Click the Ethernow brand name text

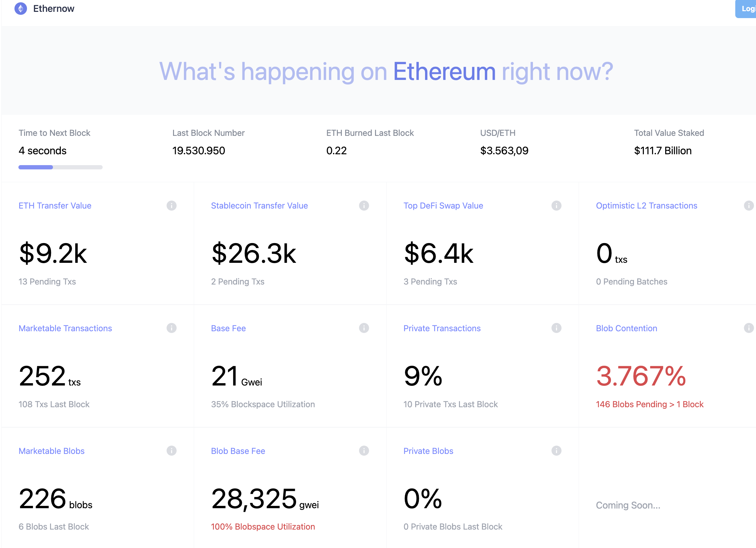(54, 9)
